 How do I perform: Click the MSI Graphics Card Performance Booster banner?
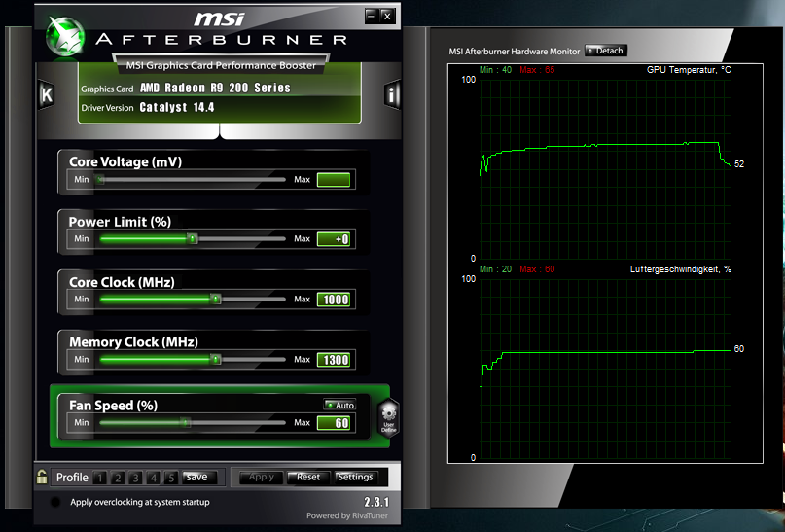click(221, 65)
